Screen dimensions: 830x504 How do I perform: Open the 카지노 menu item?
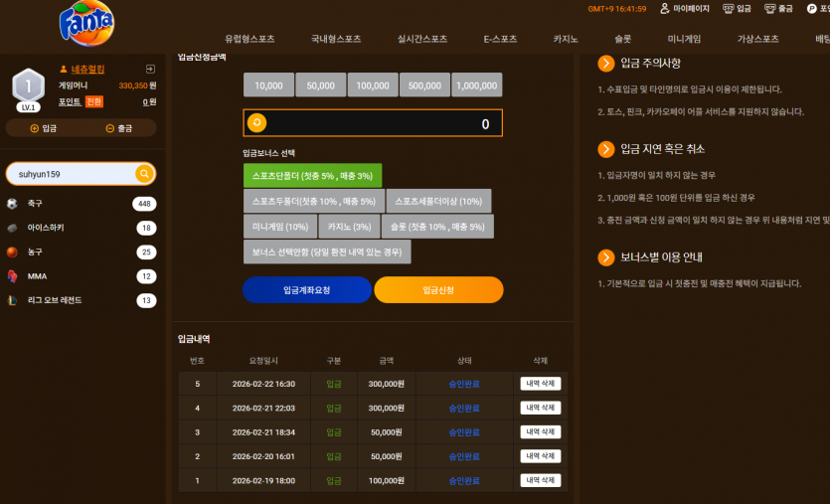point(566,39)
